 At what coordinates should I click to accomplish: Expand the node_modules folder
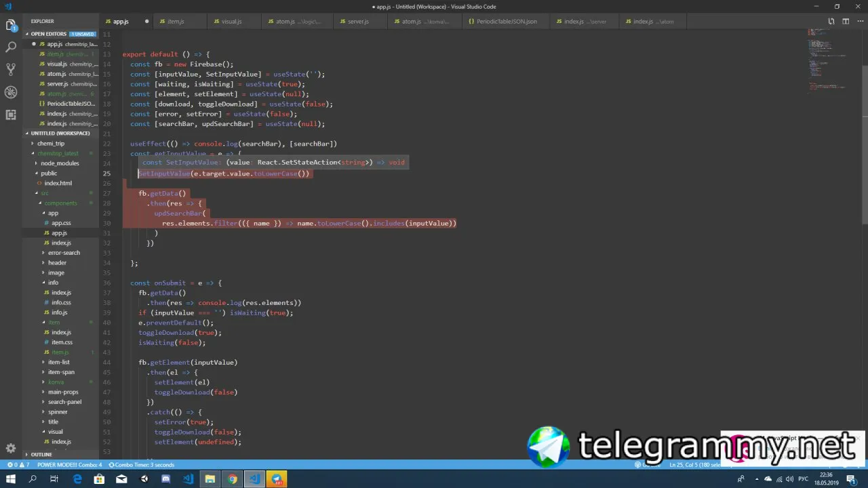pos(60,163)
